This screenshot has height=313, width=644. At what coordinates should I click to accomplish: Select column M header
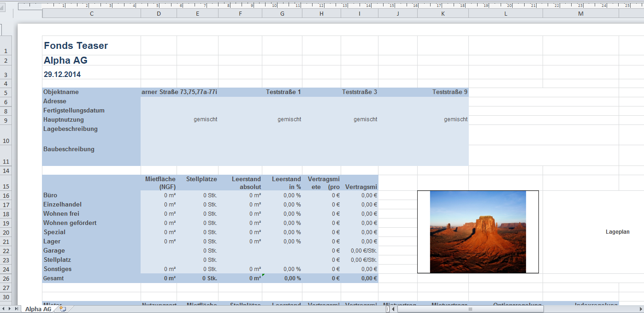tap(581, 14)
